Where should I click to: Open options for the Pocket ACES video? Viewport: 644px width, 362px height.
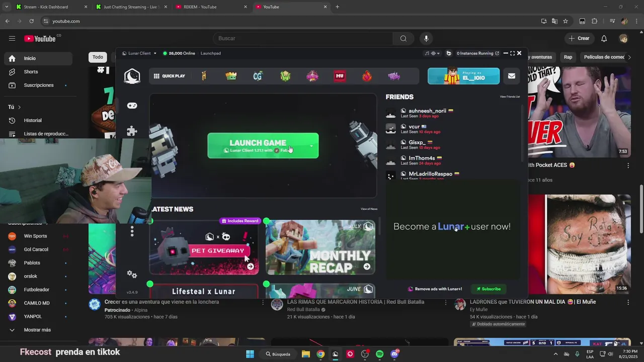pyautogui.click(x=628, y=165)
